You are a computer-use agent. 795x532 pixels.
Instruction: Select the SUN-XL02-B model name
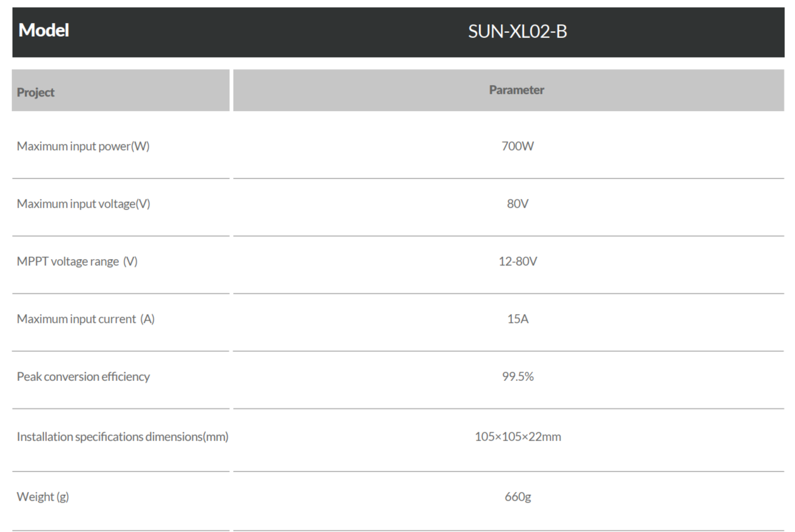click(x=517, y=32)
